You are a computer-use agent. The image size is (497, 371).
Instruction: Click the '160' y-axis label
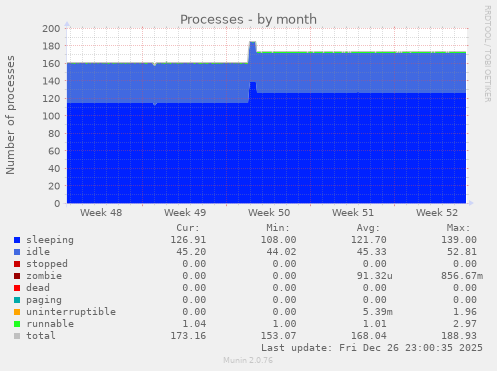pos(51,63)
